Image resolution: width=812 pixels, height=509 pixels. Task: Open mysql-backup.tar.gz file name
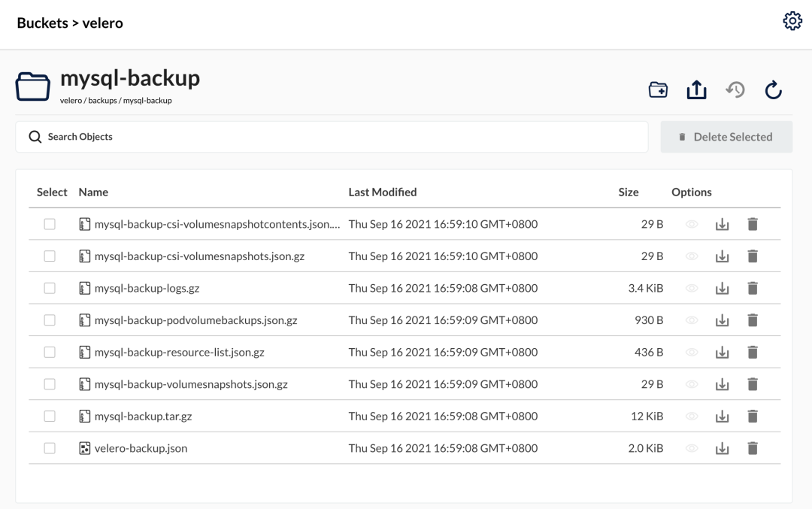[x=143, y=417]
